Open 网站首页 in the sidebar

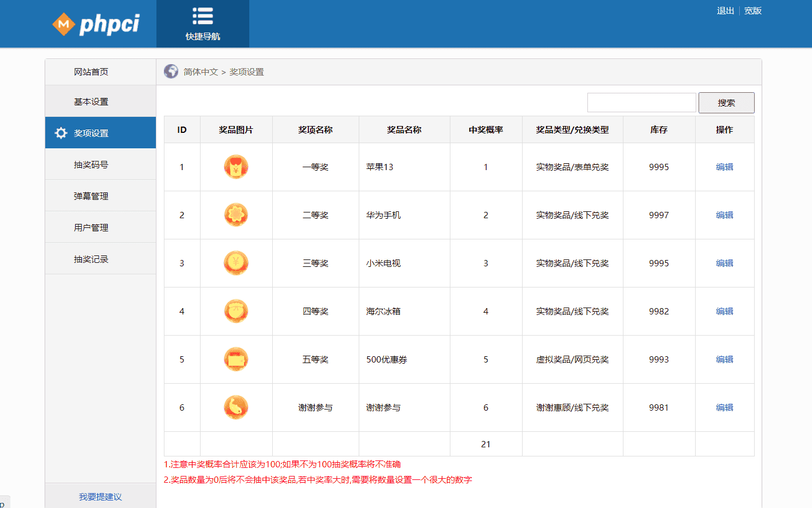point(91,72)
